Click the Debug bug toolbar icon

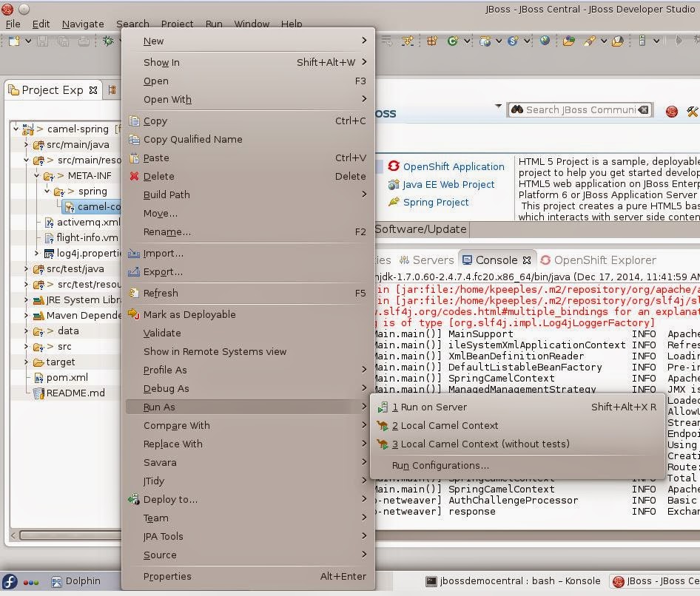[x=108, y=41]
